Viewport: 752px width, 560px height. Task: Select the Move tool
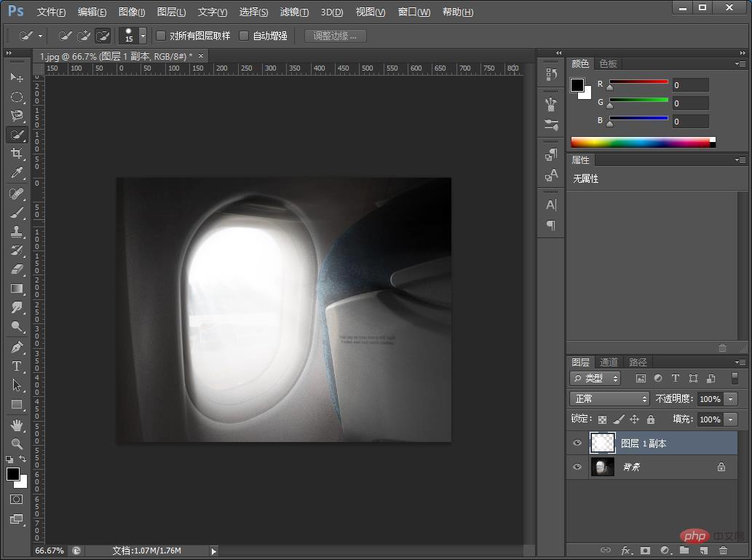[x=17, y=77]
